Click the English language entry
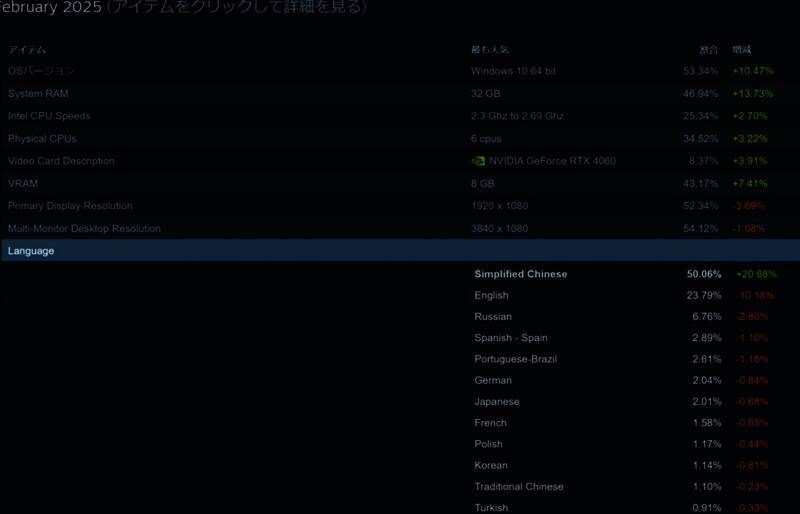 click(491, 296)
